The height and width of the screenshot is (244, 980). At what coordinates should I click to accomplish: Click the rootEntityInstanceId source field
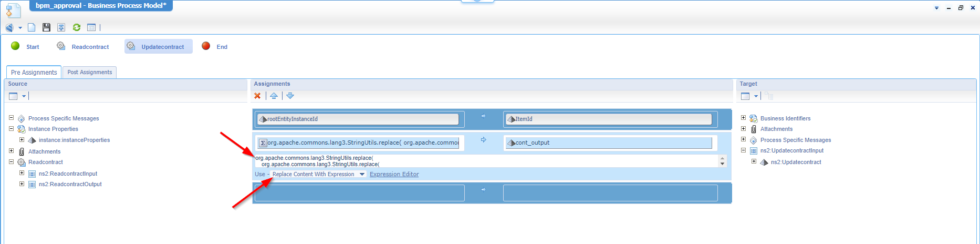click(358, 119)
